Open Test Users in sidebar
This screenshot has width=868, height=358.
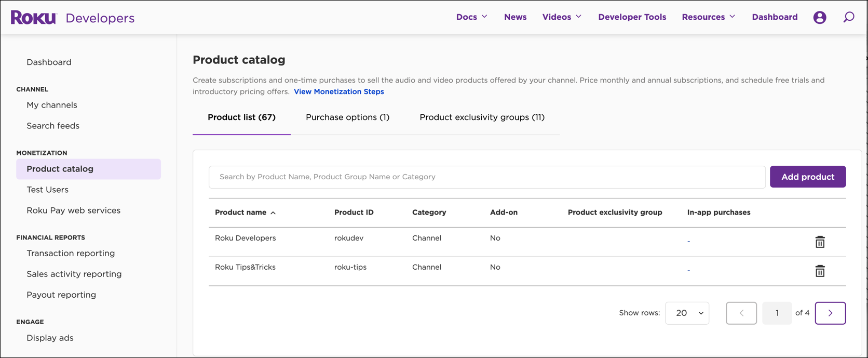(48, 190)
